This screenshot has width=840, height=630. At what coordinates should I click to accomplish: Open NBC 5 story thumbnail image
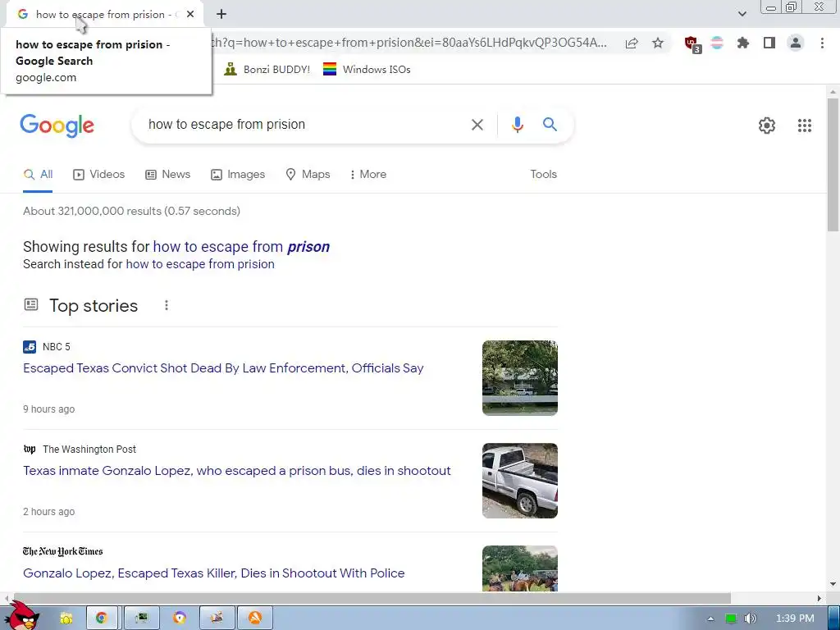[x=519, y=378]
